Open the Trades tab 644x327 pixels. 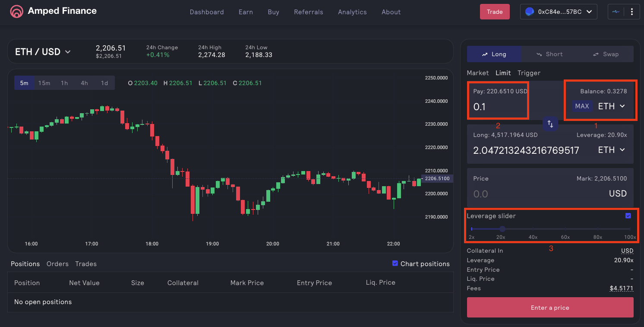click(x=86, y=264)
